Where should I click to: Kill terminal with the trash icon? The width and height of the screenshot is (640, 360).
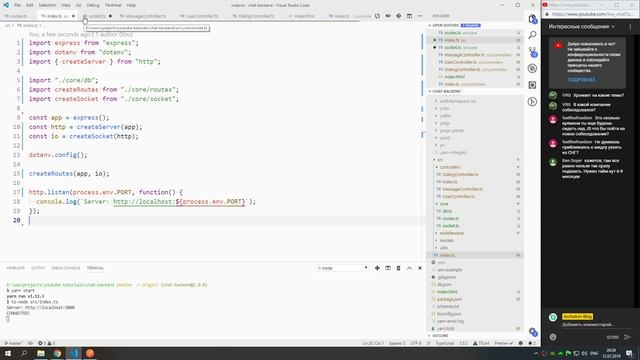click(x=398, y=268)
